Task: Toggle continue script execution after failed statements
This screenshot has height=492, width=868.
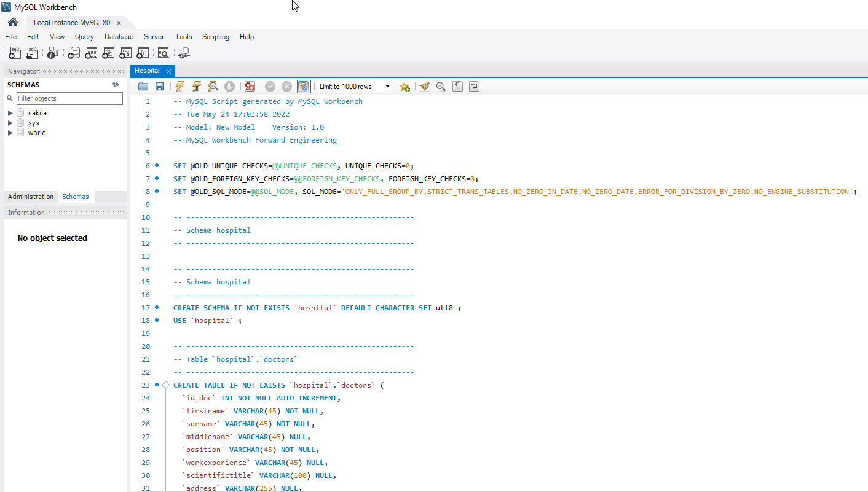Action: (x=250, y=87)
